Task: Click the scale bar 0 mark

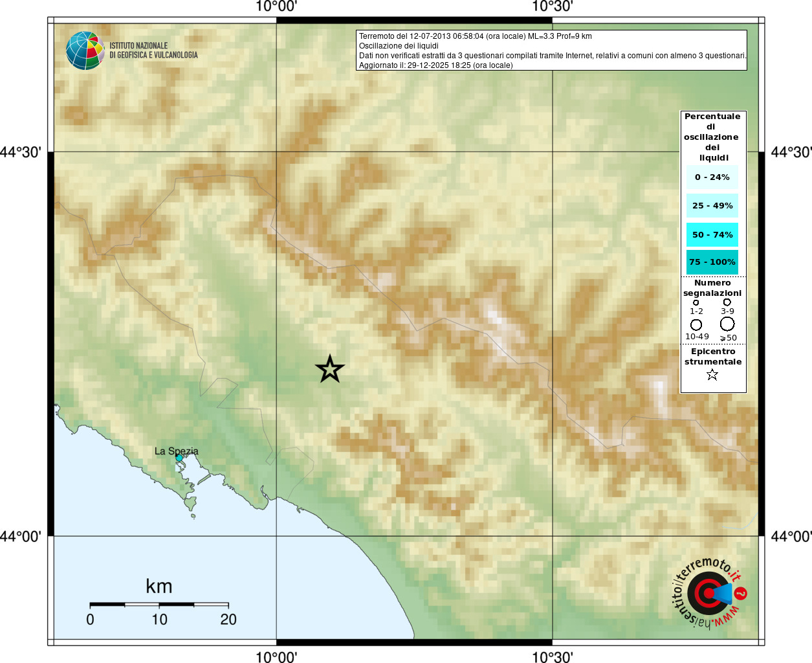Action: coord(90,620)
